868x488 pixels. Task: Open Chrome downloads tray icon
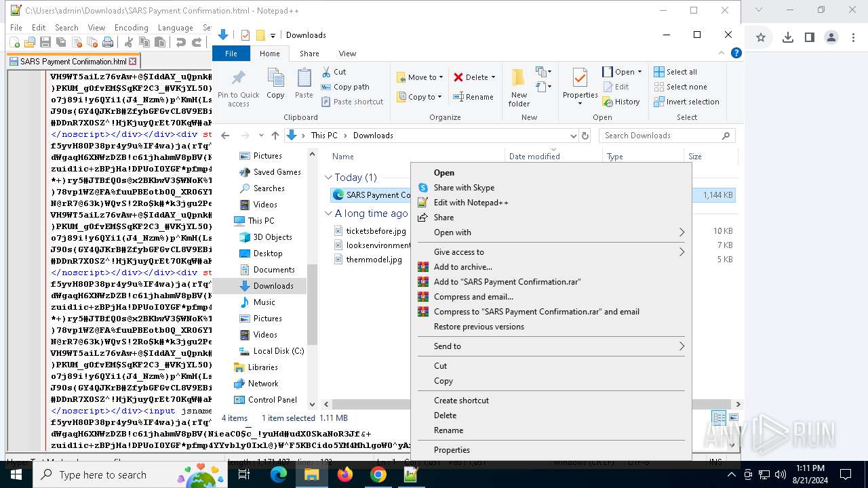[x=787, y=38]
